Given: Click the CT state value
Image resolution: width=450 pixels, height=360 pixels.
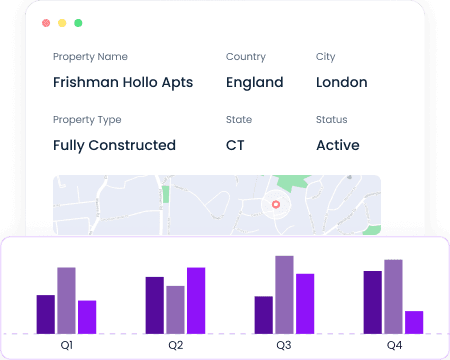Looking at the screenshot, I should (x=235, y=145).
